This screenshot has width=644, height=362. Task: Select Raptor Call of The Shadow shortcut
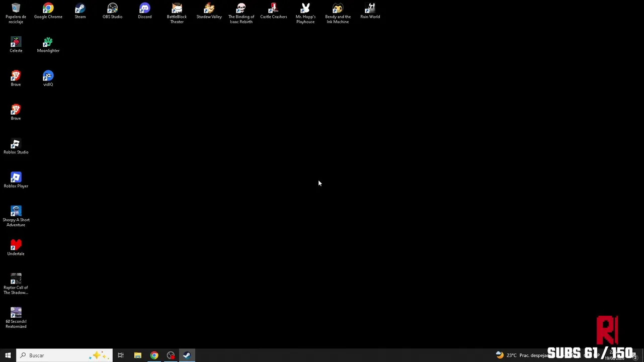(16, 284)
